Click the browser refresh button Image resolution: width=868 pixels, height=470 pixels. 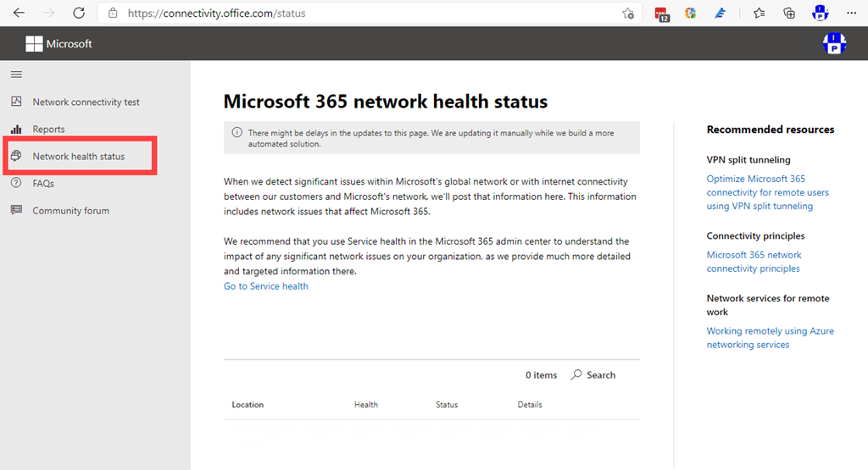click(x=79, y=13)
